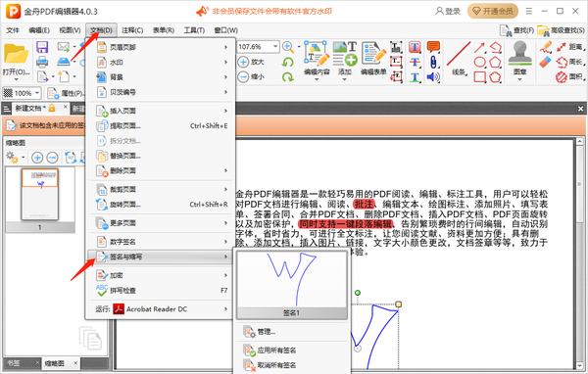Screen dimensions: 588x374
Task: Open the 100% opacity dropdown
Action: [37, 93]
